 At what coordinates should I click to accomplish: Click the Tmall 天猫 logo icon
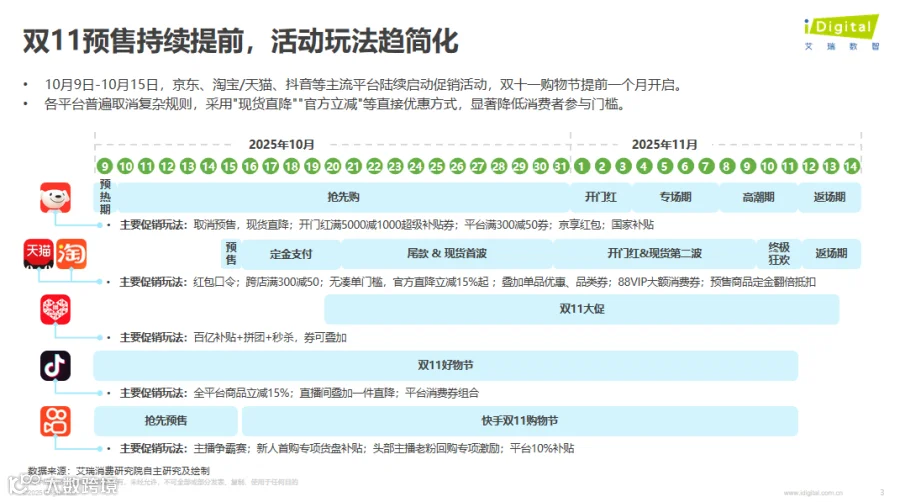coord(38,254)
